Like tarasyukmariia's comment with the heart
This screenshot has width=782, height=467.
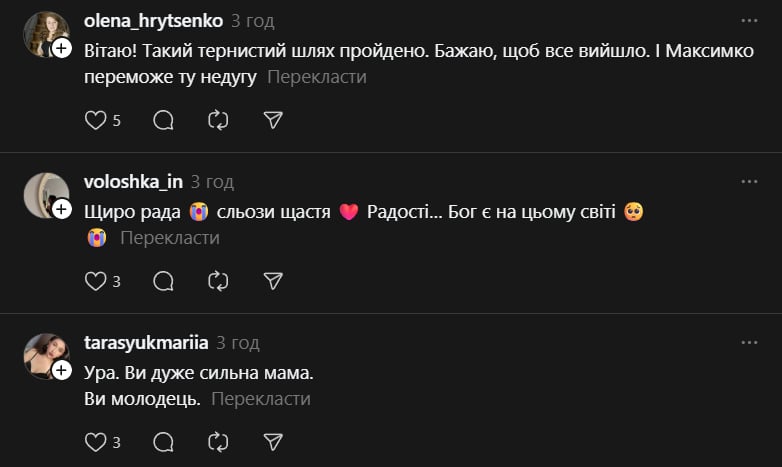(x=95, y=442)
